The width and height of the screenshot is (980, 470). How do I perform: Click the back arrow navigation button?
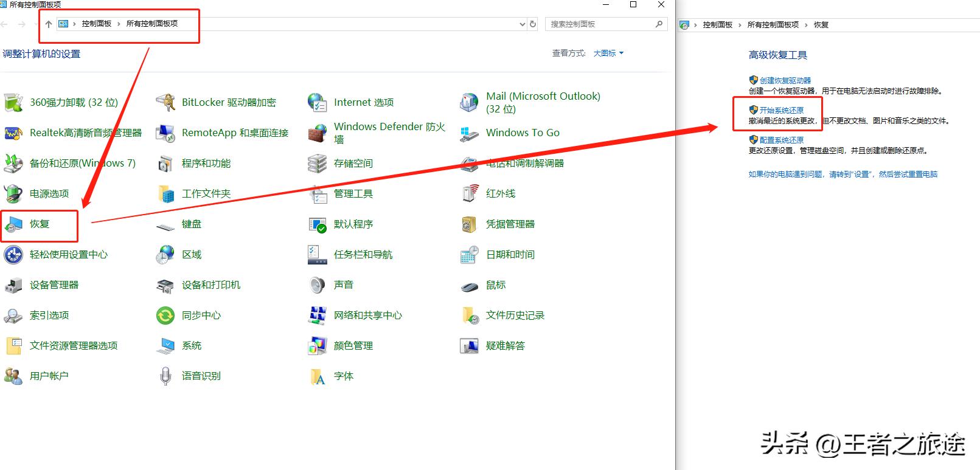[x=4, y=24]
